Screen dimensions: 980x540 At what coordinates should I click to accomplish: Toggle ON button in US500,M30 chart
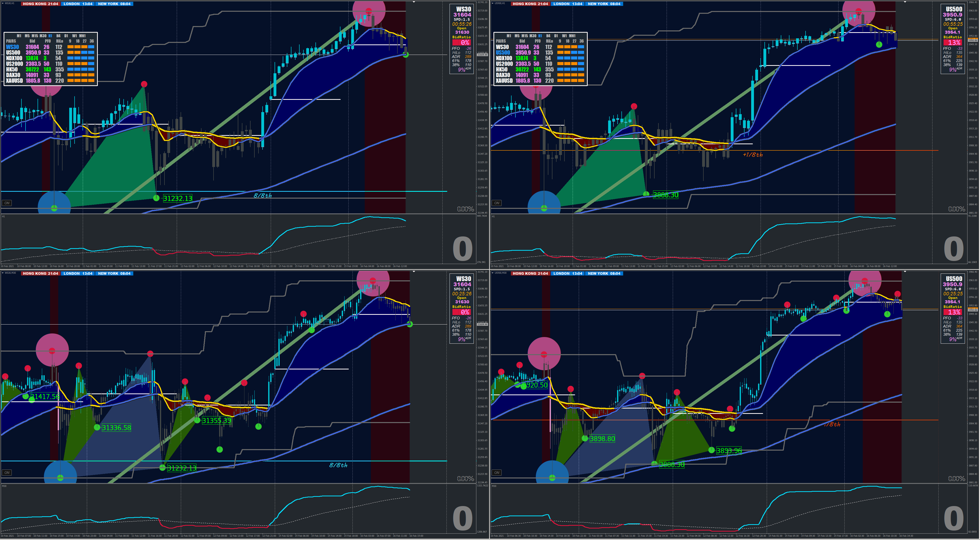[497, 473]
